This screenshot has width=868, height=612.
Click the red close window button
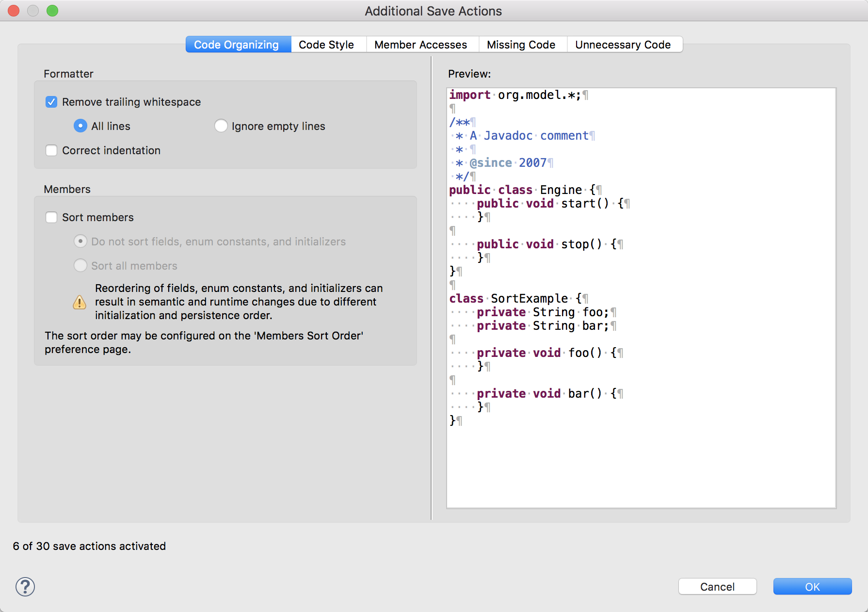pyautogui.click(x=14, y=11)
